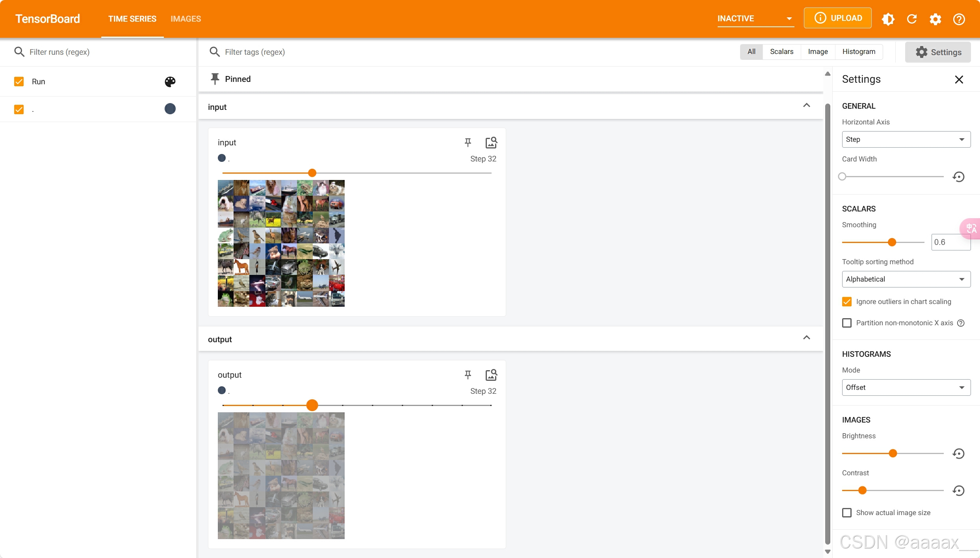This screenshot has height=558, width=980.
Task: Toggle actual size on output card
Action: click(x=491, y=374)
